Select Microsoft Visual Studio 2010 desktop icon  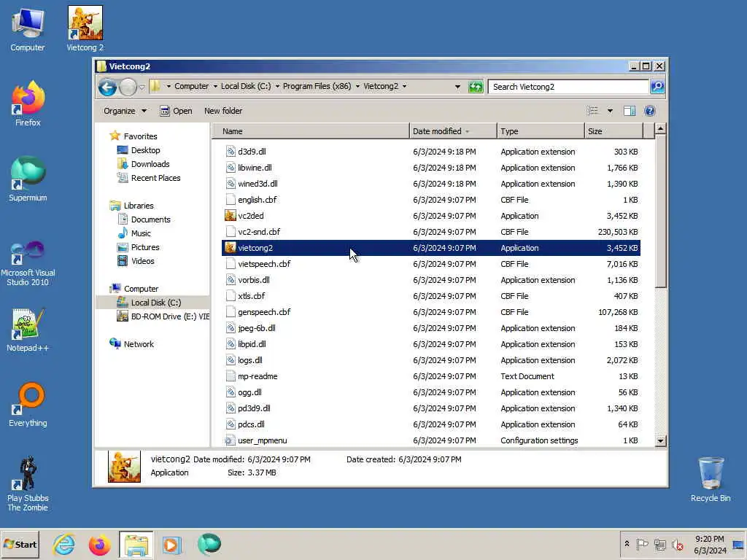28,263
